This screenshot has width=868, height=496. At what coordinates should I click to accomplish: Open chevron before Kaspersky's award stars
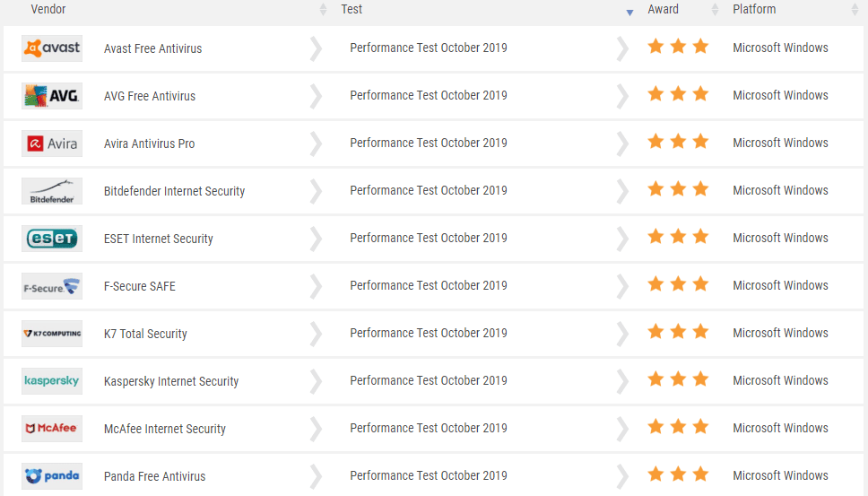[x=623, y=382]
